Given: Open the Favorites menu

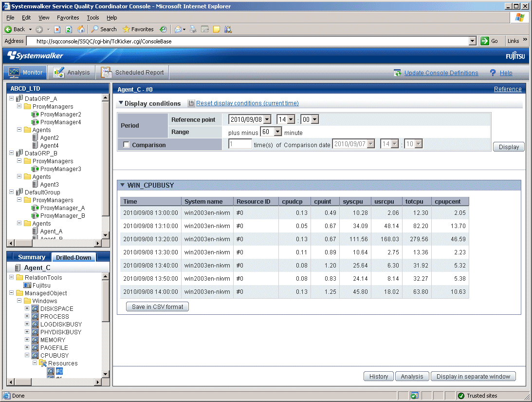Looking at the screenshot, I should 68,18.
